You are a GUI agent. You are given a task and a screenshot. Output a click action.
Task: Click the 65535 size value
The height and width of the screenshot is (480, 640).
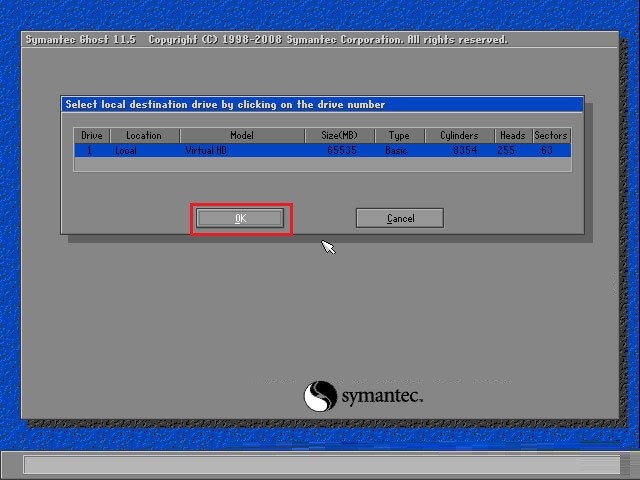pos(341,151)
